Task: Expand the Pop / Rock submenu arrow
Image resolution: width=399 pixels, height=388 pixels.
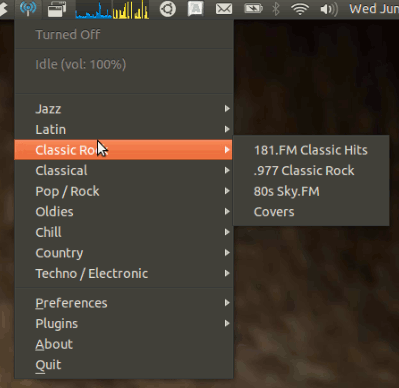Action: click(227, 191)
